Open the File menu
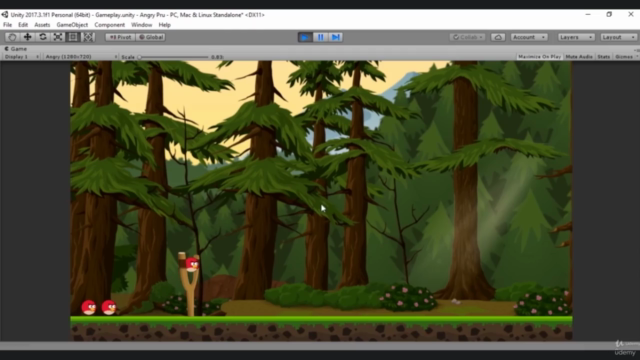The image size is (640, 360). 7,25
